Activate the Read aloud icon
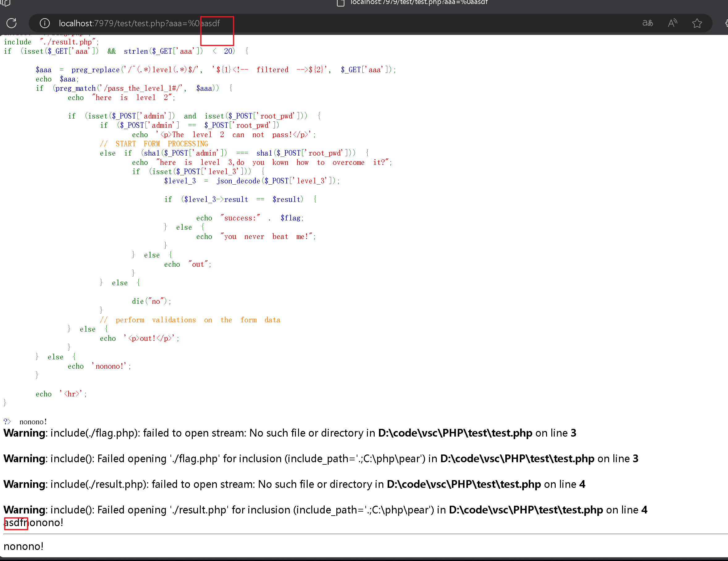 pyautogui.click(x=672, y=23)
